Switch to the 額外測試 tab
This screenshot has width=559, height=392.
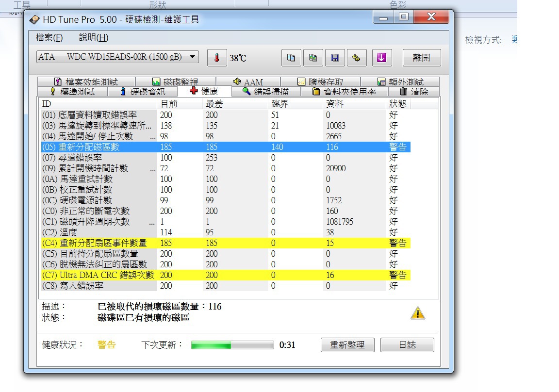[x=400, y=82]
